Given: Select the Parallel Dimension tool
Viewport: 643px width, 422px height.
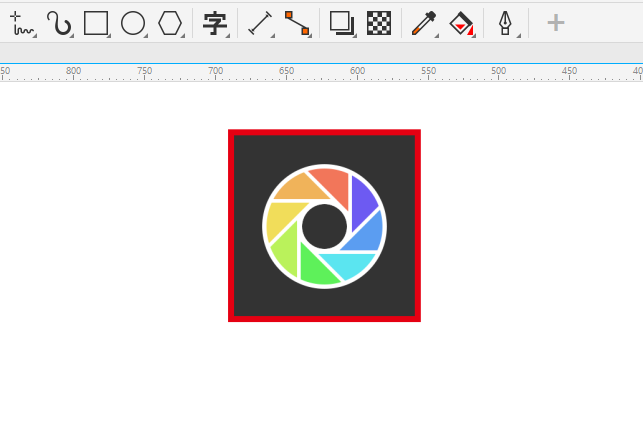Looking at the screenshot, I should coord(260,23).
